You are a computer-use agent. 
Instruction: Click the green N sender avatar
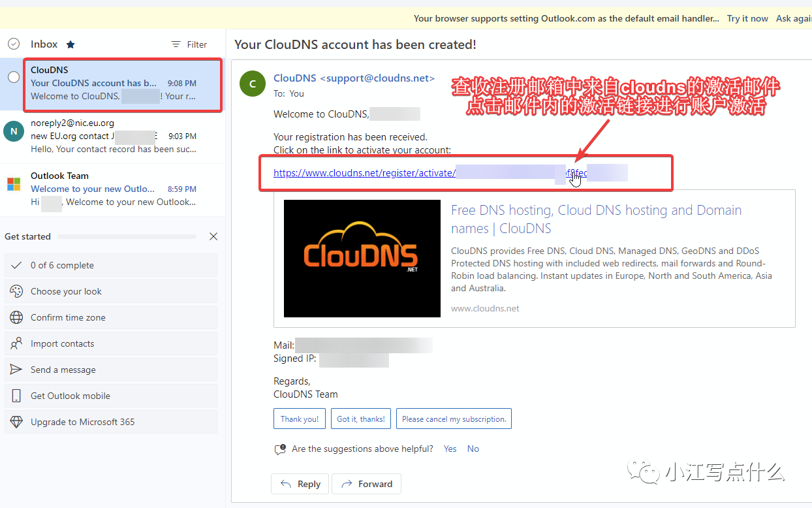[x=14, y=131]
